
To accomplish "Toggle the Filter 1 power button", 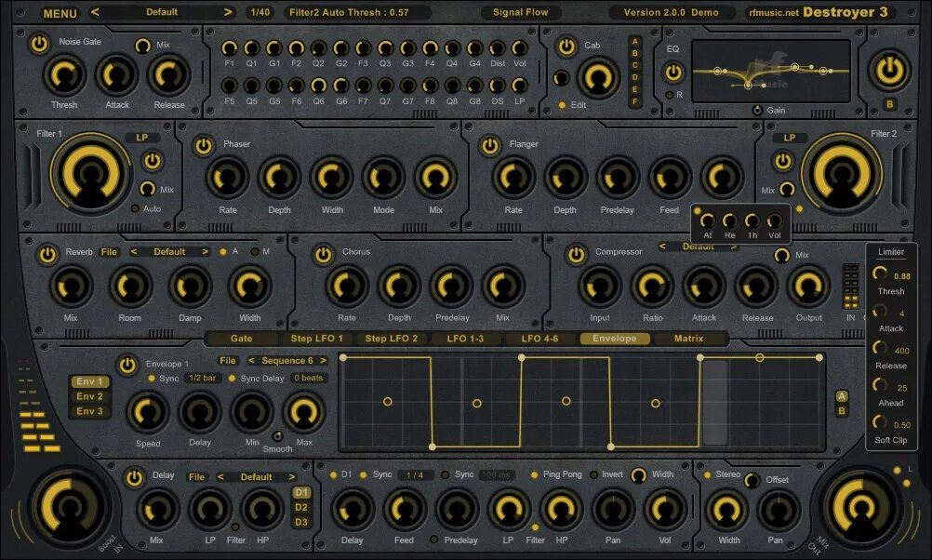I will coord(153,161).
